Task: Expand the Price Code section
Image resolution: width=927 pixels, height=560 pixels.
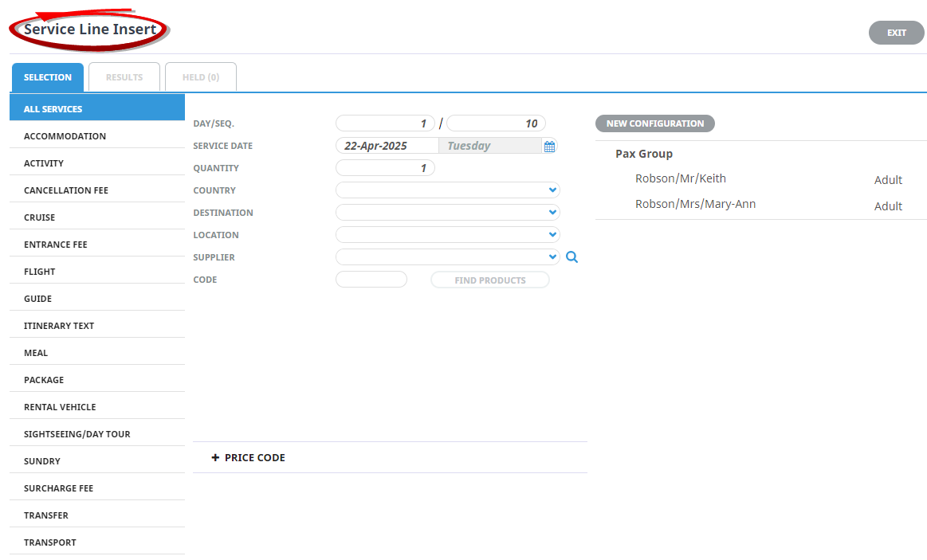Action: (248, 458)
